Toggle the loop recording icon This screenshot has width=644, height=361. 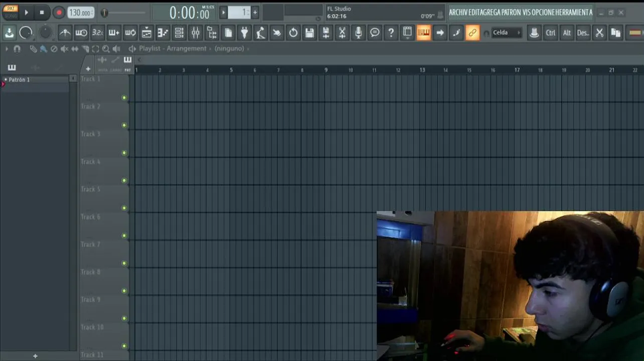click(130, 33)
